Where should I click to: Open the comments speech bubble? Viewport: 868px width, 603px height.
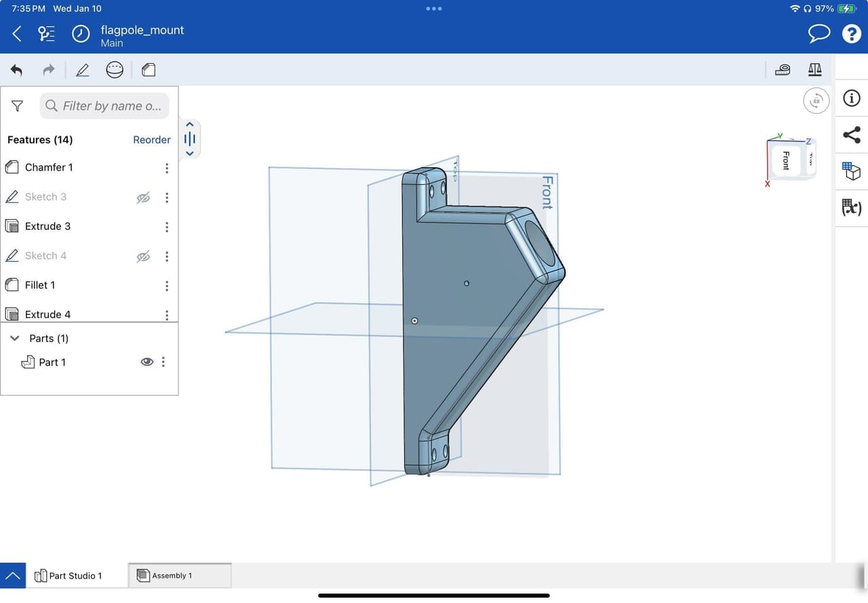(x=819, y=34)
